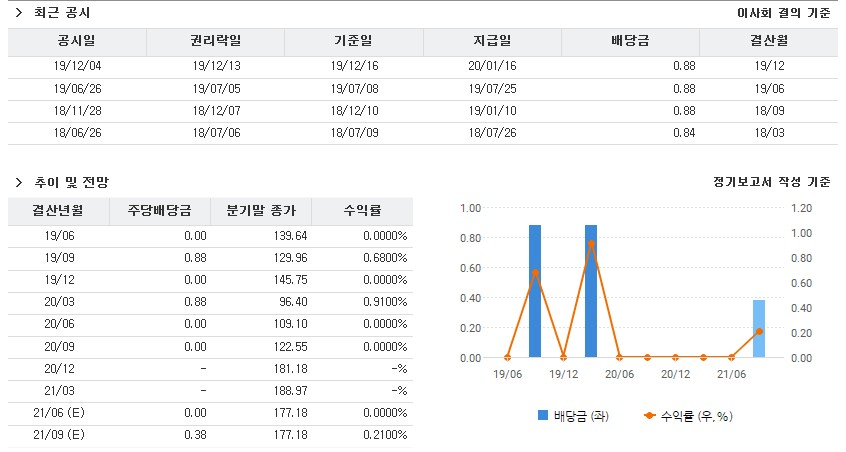This screenshot has width=846, height=452.
Task: Select the 배당금 column header
Action: (630, 42)
